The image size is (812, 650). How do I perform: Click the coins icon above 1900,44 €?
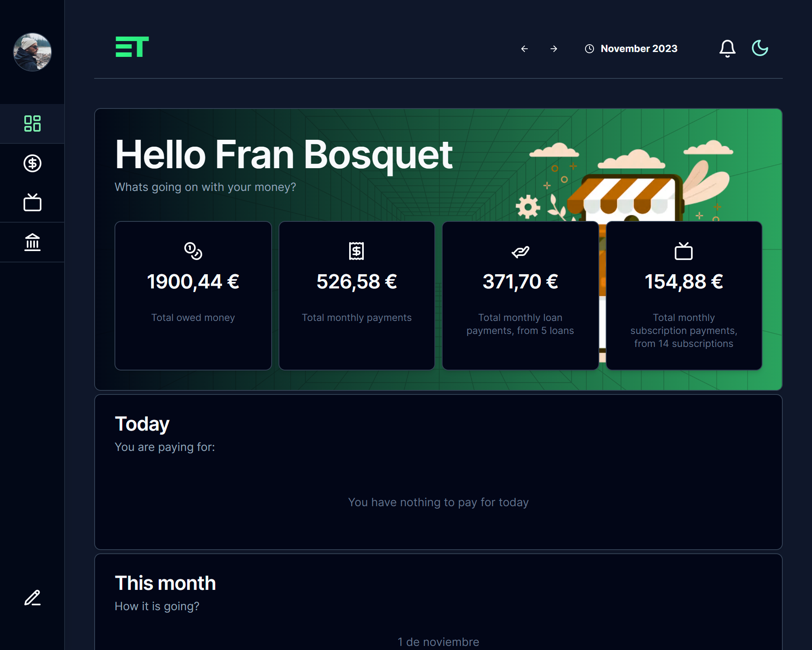(193, 251)
